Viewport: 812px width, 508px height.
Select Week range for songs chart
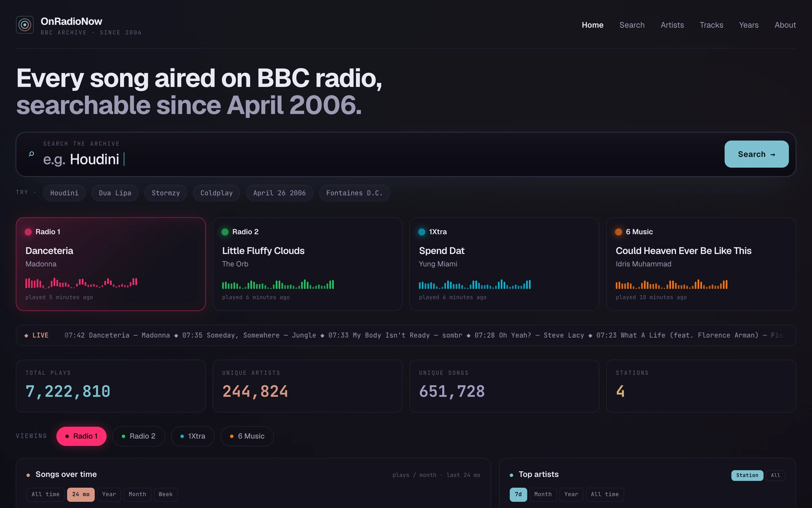pos(166,494)
